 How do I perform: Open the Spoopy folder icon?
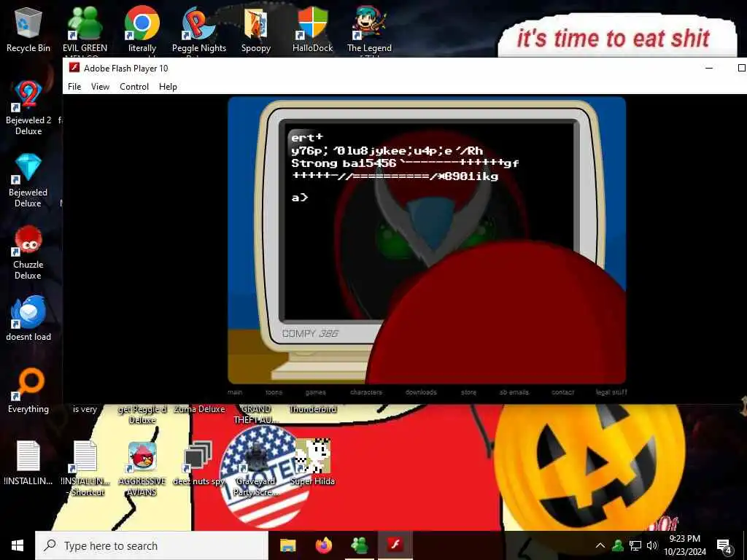click(256, 29)
